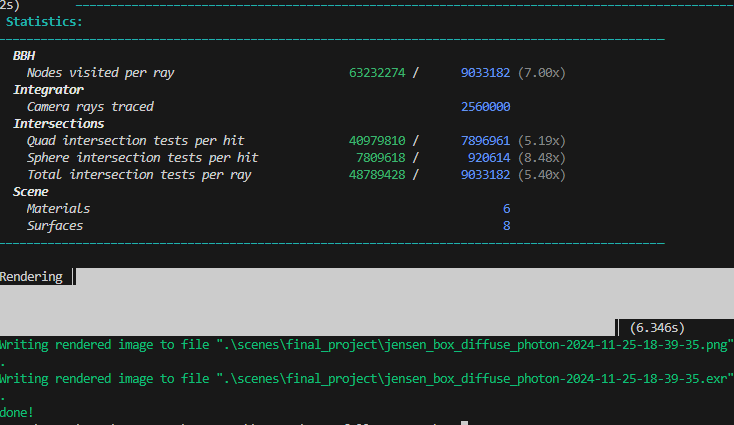Click 'Quad intersection tests per hit' label
Viewport: 734px width, 425px height.
135,141
